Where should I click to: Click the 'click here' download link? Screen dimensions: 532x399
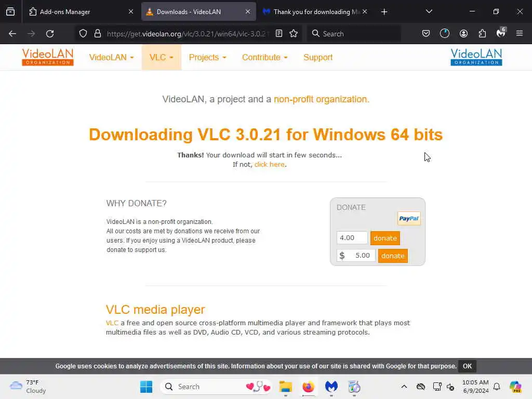pyautogui.click(x=270, y=164)
